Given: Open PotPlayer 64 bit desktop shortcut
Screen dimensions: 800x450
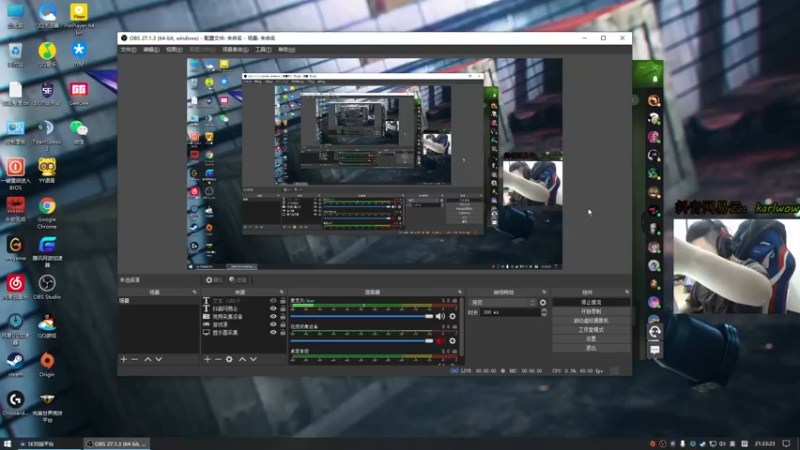Looking at the screenshot, I should pyautogui.click(x=79, y=19).
